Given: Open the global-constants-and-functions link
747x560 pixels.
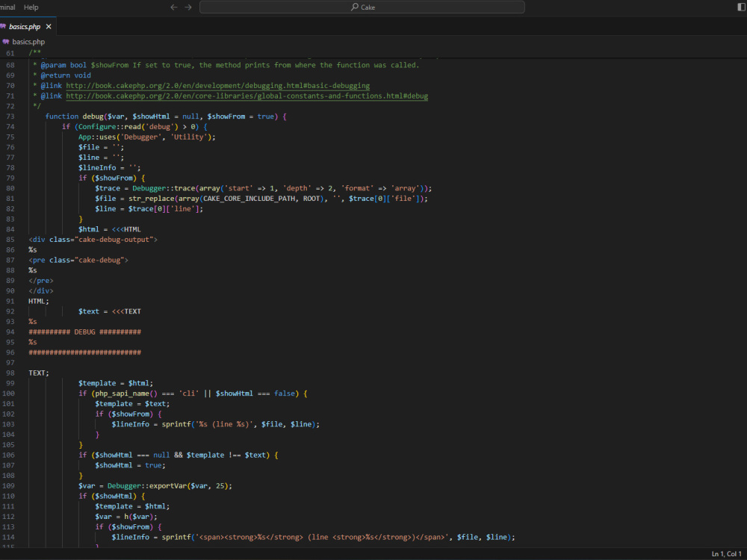Looking at the screenshot, I should 247,96.
